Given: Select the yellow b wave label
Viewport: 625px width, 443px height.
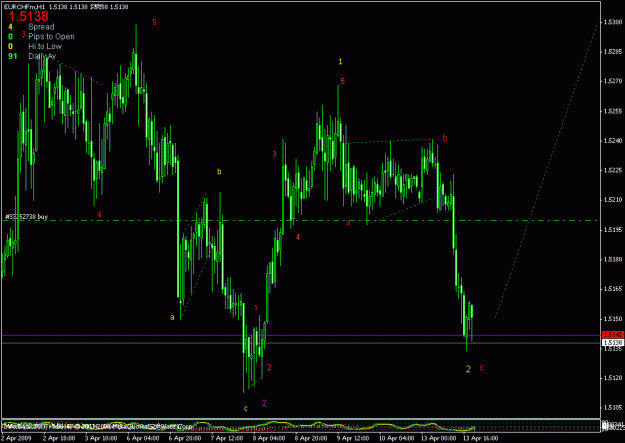Looking at the screenshot, I should (x=219, y=172).
